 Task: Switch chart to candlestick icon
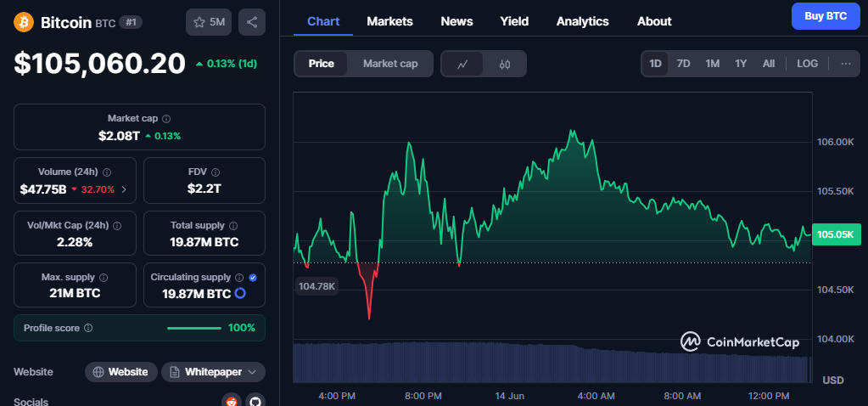504,64
